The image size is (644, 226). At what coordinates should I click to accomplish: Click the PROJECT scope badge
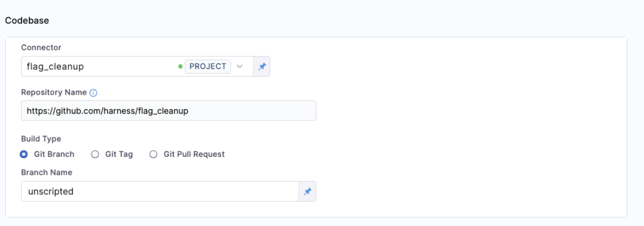click(x=208, y=67)
